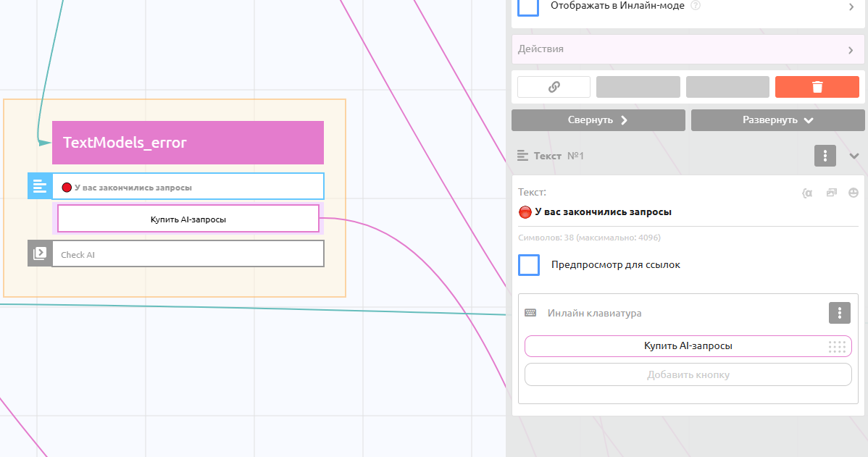868x457 pixels.
Task: Click the Добавить кнопку button
Action: (688, 375)
